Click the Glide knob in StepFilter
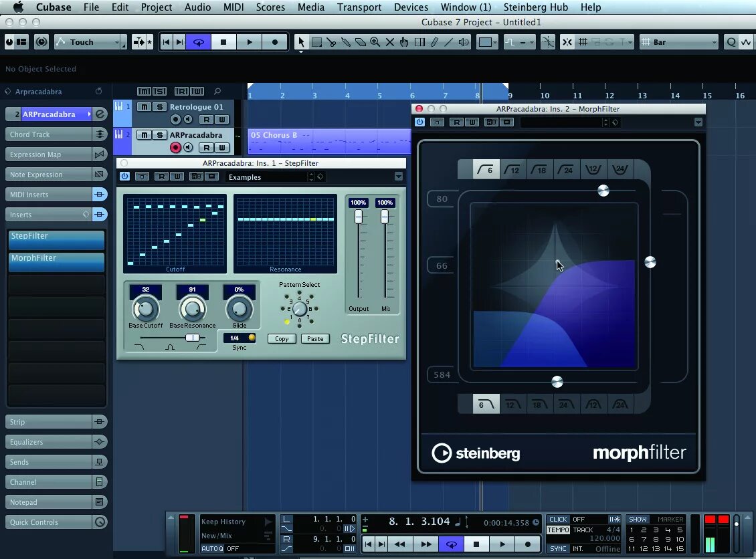Screen dimensions: 756x559 click(x=239, y=309)
